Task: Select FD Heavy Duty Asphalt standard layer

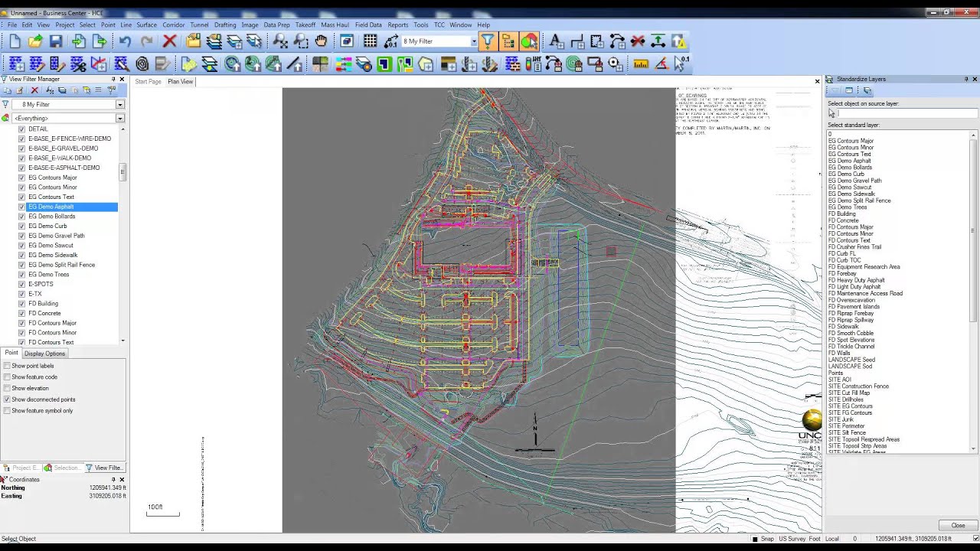Action: point(856,280)
